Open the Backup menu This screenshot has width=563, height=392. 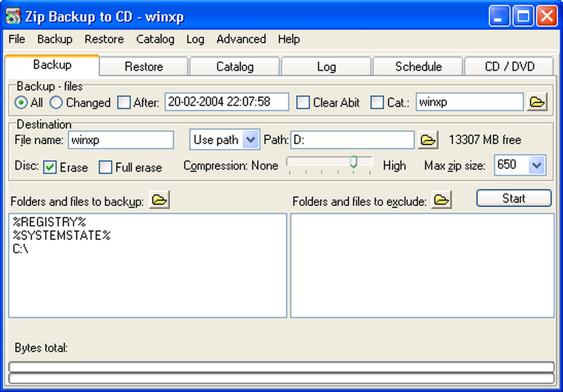click(55, 39)
